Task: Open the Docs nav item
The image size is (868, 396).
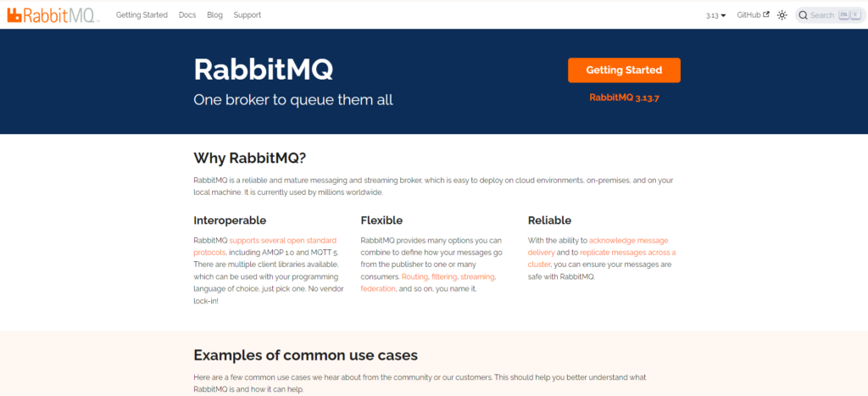Action: coord(187,15)
